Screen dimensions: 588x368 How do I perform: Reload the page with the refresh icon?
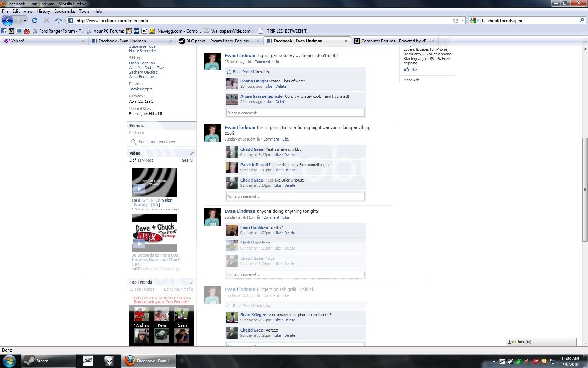pos(35,20)
